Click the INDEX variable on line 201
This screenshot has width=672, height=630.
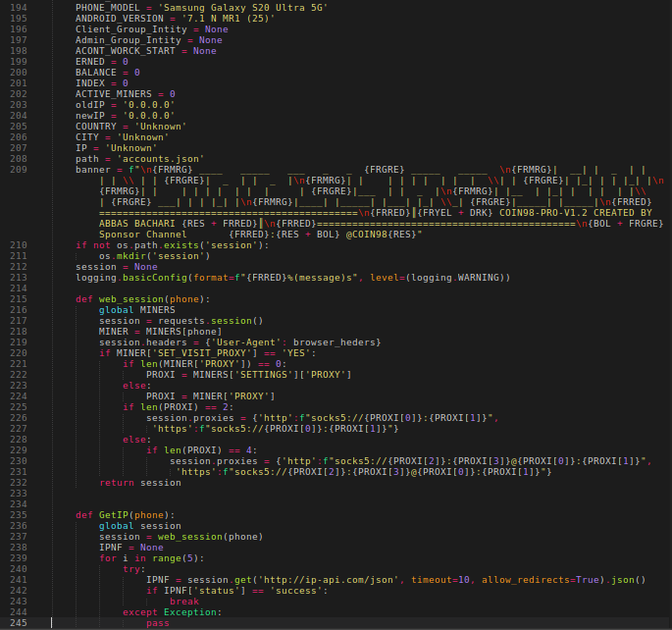click(x=90, y=83)
